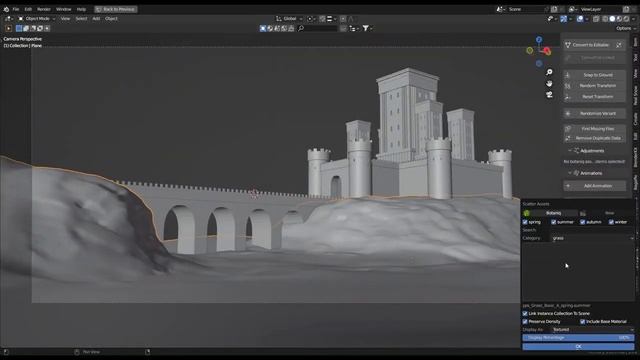Open the Category grass dropdown
The width and height of the screenshot is (640, 360).
click(593, 238)
